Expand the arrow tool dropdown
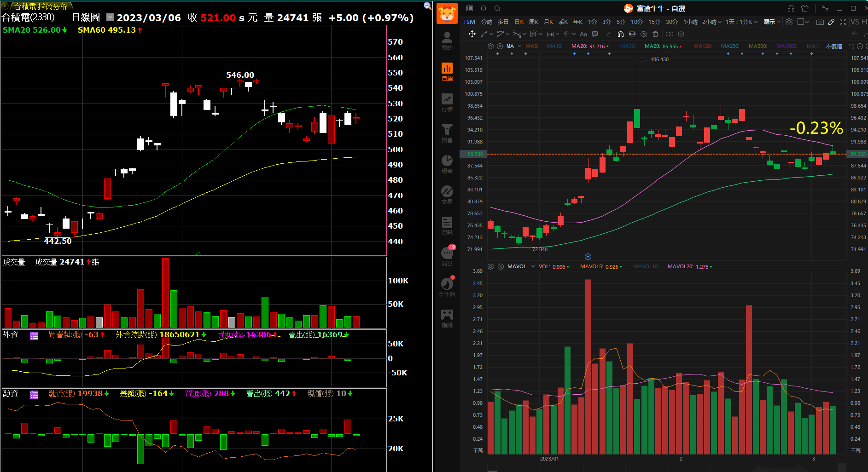Image resolution: width=868 pixels, height=472 pixels. click(x=574, y=34)
